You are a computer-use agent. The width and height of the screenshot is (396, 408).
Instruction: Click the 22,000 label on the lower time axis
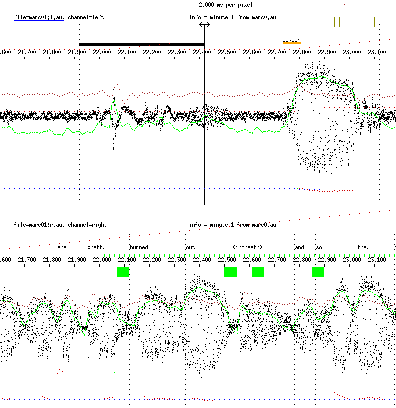(x=102, y=259)
